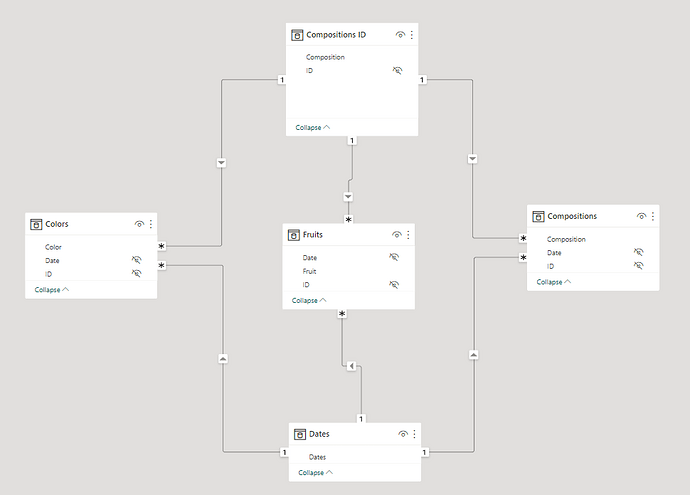Select the Dates field in Dates table
Viewport: 690px width, 495px height.
tap(317, 457)
